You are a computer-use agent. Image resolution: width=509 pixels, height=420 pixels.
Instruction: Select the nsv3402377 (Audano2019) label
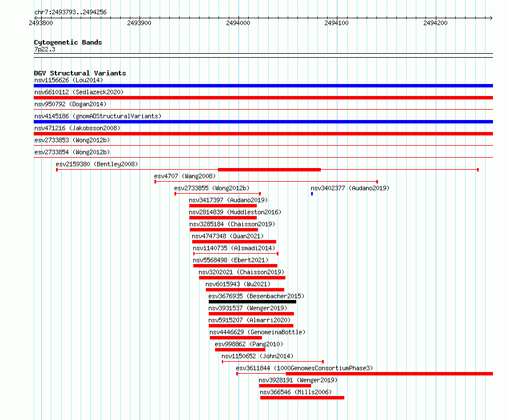point(350,188)
